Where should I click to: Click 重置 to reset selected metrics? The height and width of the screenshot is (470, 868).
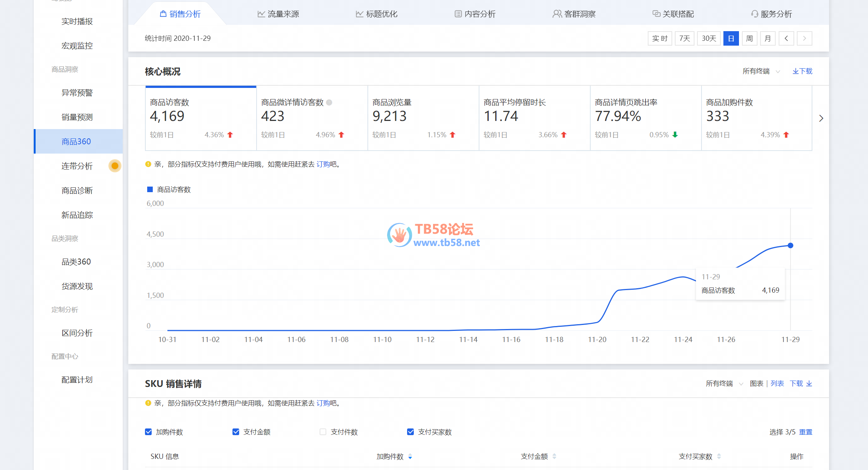click(x=806, y=432)
